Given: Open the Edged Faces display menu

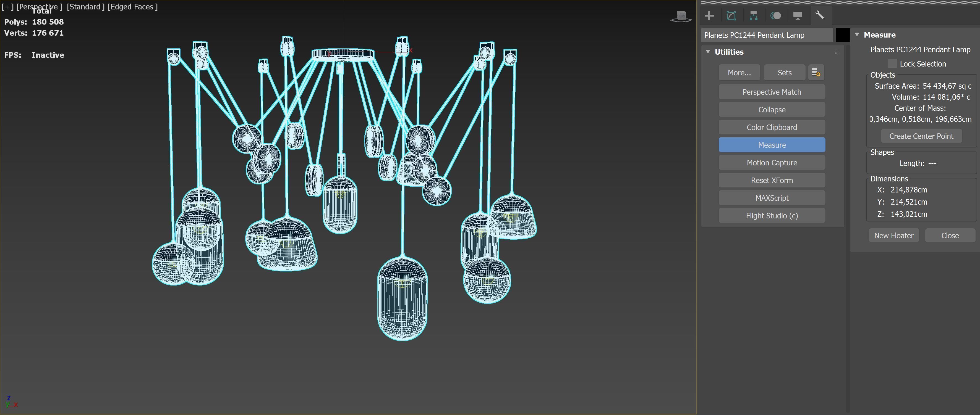Looking at the screenshot, I should [133, 6].
